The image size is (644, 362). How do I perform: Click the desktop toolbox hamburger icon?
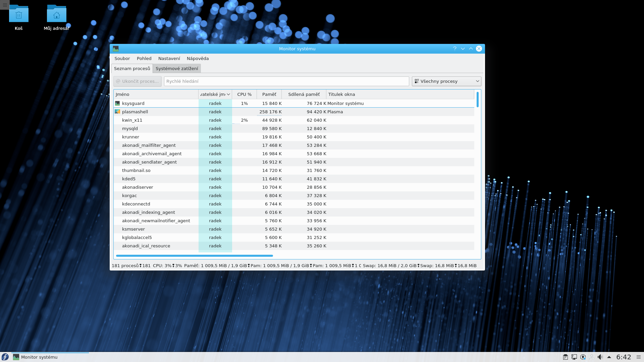pyautogui.click(x=5, y=5)
